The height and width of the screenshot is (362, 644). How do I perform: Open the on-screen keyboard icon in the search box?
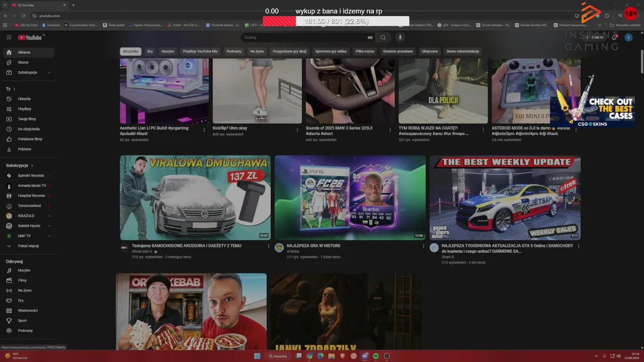[370, 38]
